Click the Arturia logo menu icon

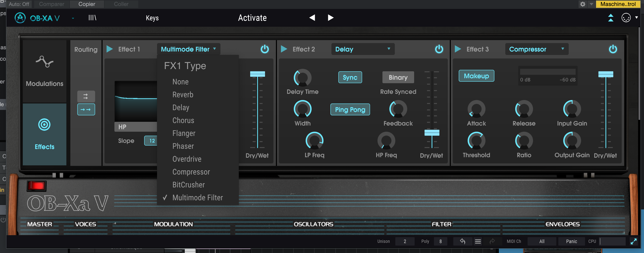pos(20,18)
